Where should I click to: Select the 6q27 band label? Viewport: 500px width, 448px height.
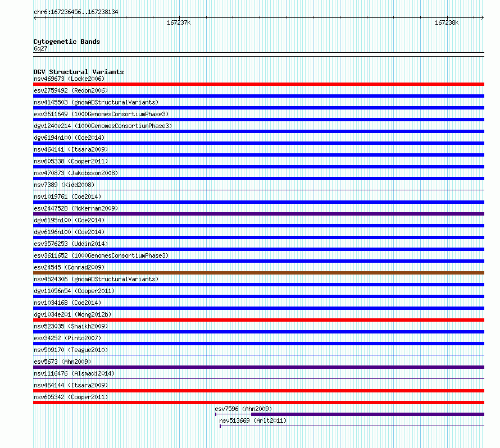[40, 48]
